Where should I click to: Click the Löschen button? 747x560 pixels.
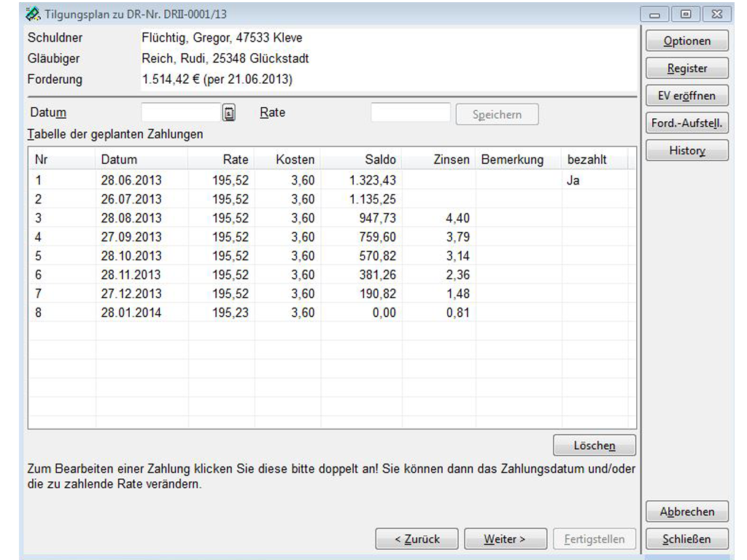coord(594,446)
